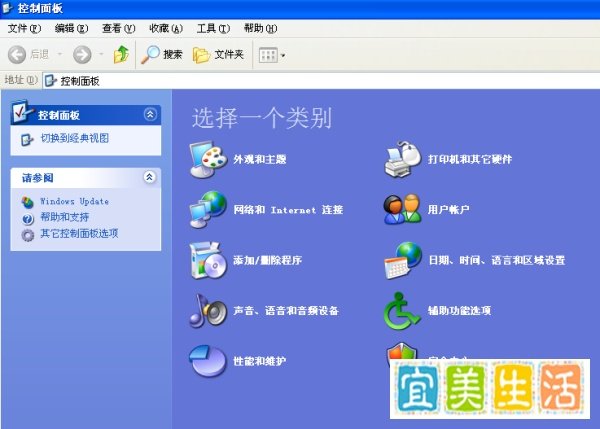600x429 pixels.
Task: Click the Help and Support question mark icon
Action: [x=28, y=219]
